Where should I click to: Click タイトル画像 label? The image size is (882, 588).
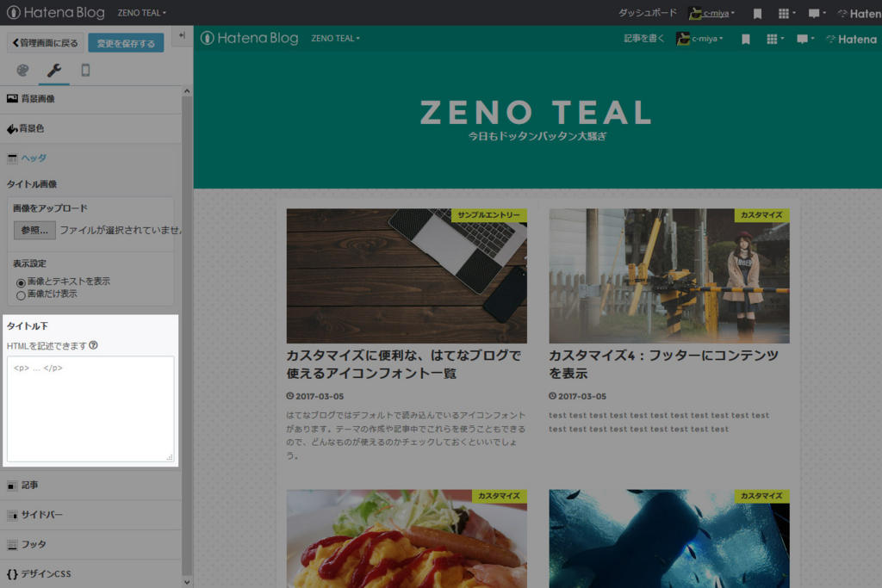pos(32,184)
